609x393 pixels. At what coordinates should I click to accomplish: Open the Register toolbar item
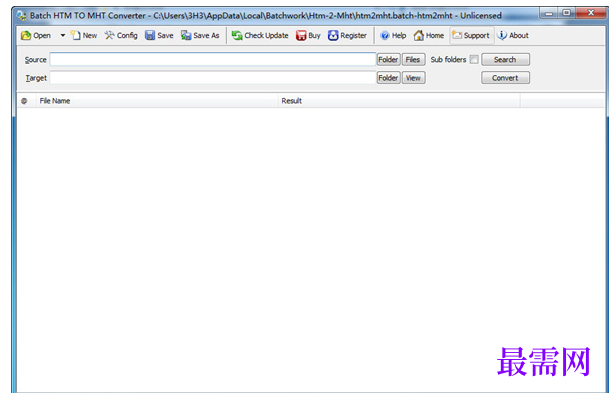[x=347, y=35]
